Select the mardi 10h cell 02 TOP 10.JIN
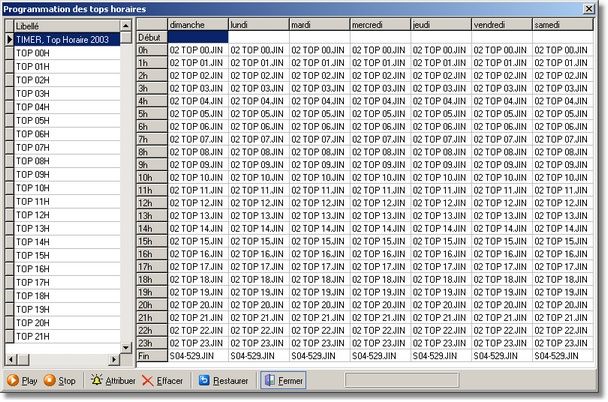 tap(320, 178)
